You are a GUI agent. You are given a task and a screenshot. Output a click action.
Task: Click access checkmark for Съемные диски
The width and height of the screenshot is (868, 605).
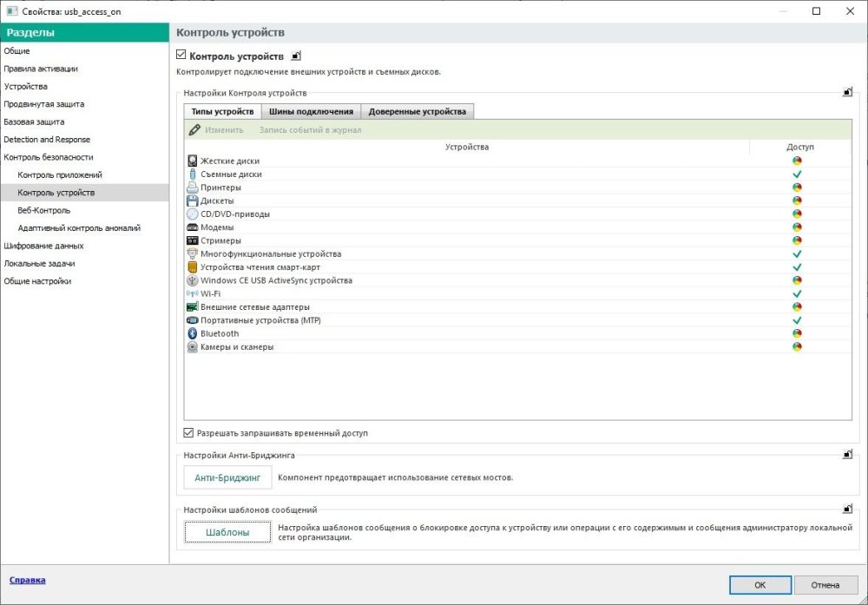point(797,174)
